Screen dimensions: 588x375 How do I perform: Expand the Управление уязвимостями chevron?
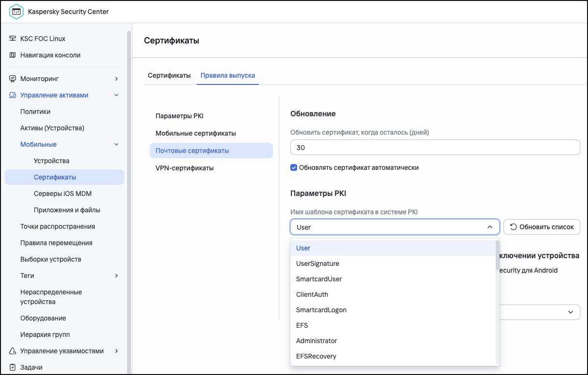point(116,351)
